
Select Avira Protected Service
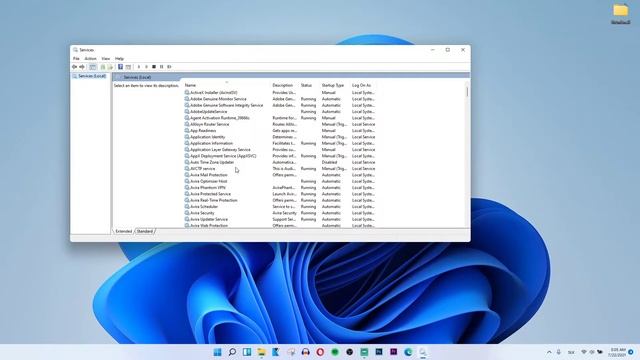pyautogui.click(x=280, y=194)
